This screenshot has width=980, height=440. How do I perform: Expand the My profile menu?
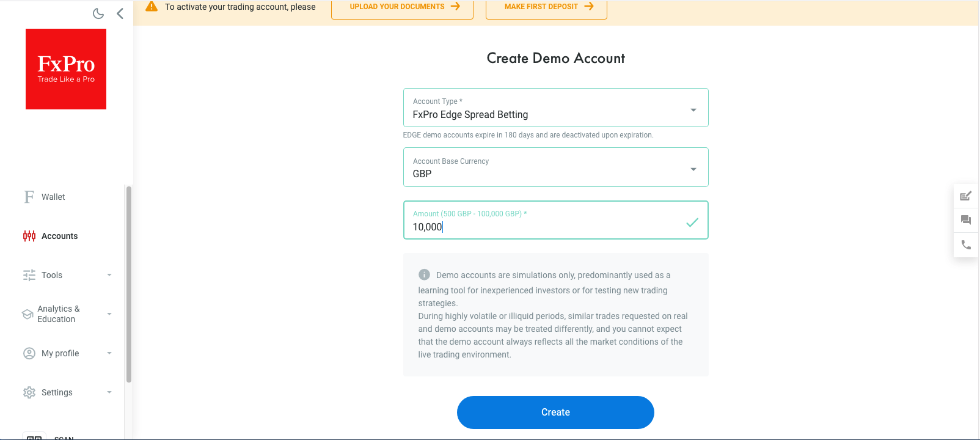pyautogui.click(x=109, y=353)
